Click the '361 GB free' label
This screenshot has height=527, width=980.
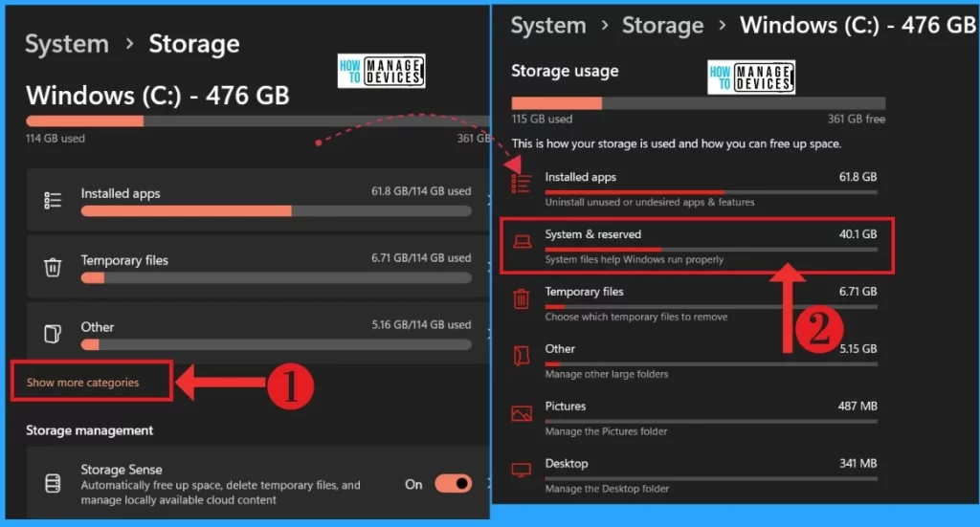coord(857,119)
